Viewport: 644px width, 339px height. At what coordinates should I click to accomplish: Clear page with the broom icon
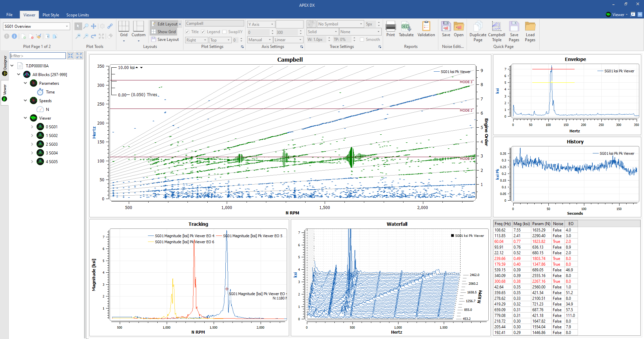tap(39, 36)
